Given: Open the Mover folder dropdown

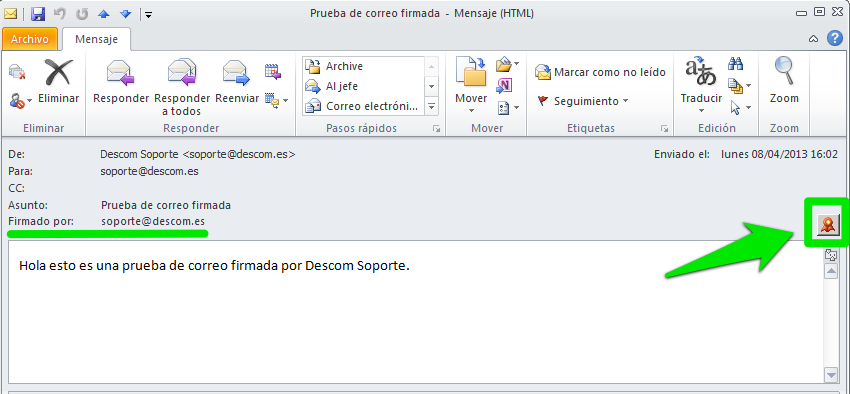Looking at the screenshot, I should click(471, 86).
